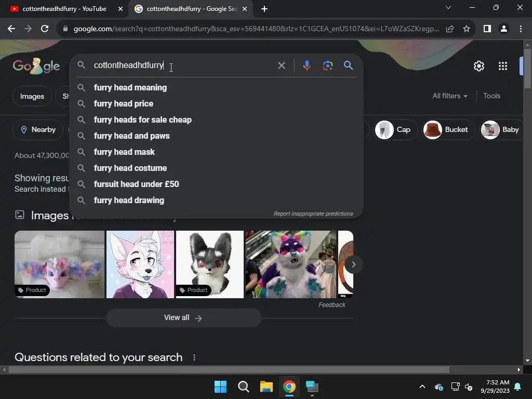Viewport: 532px width, 399px height.
Task: Select suggestion furry head drawing
Action: click(216, 200)
